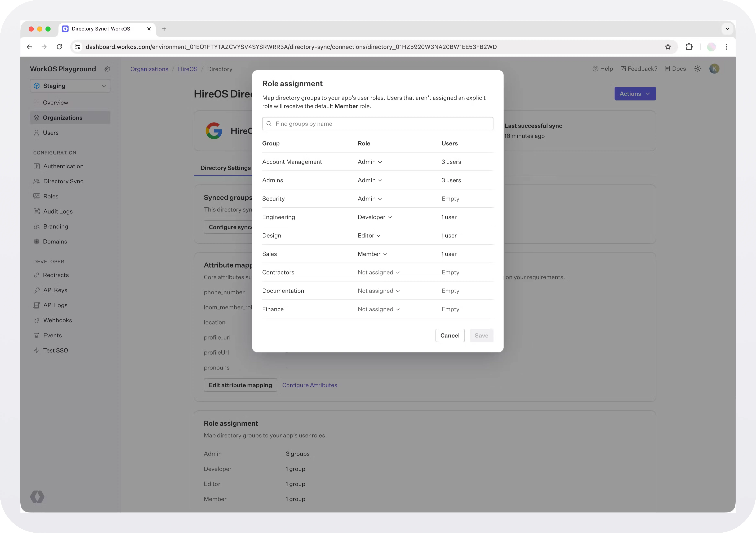Click the browser forward arrow
The height and width of the screenshot is (533, 756).
click(x=44, y=47)
